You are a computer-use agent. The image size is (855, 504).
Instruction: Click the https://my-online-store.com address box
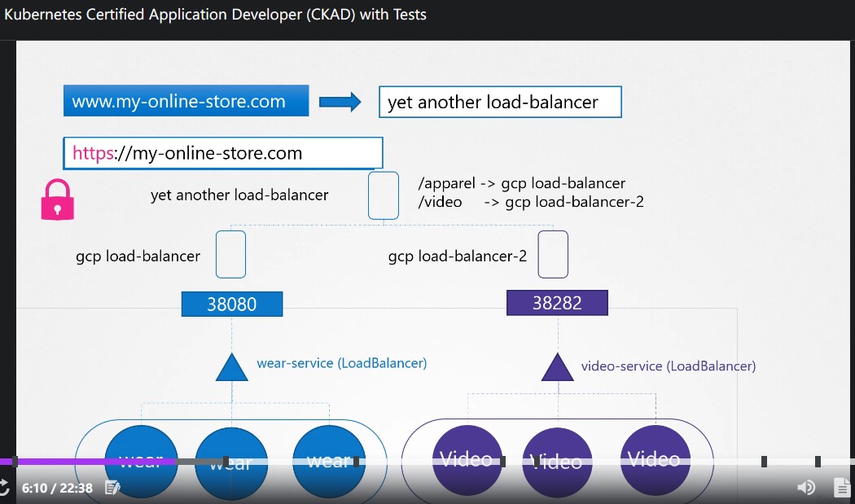click(223, 153)
